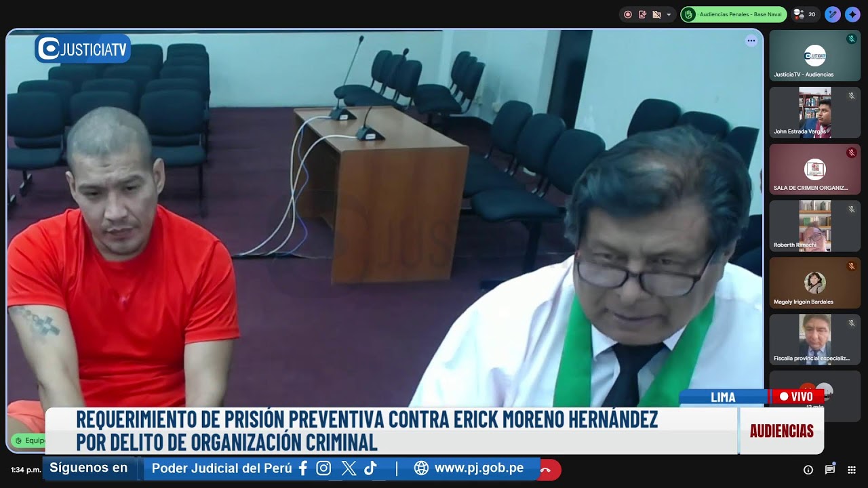Click muted mic icon on Magaly Irigoin tile

click(x=851, y=266)
